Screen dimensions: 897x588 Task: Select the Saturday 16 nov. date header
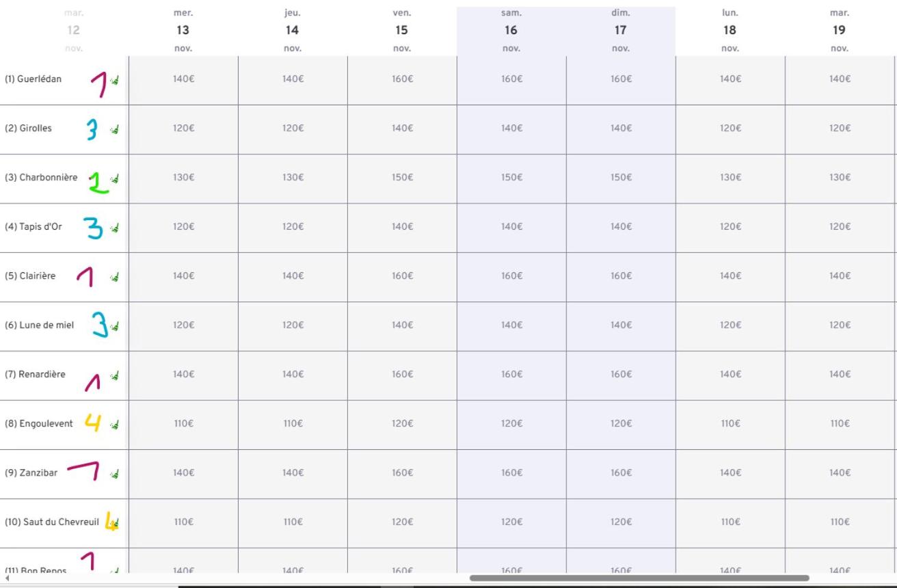511,30
